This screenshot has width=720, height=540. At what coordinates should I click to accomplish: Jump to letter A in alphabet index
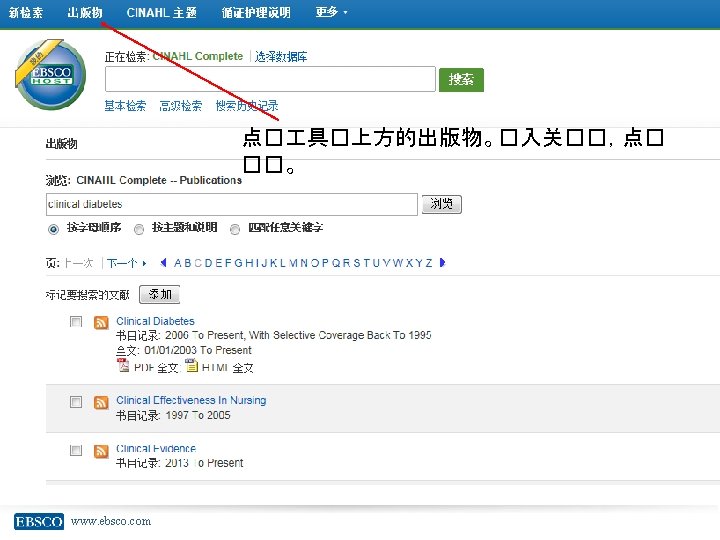tap(177, 263)
